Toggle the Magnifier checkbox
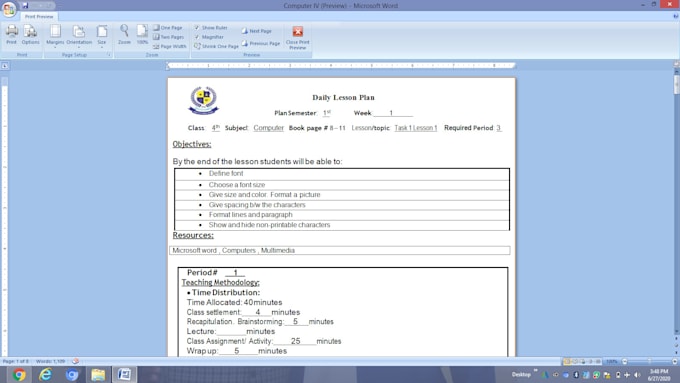The height and width of the screenshot is (383, 680). coord(209,37)
